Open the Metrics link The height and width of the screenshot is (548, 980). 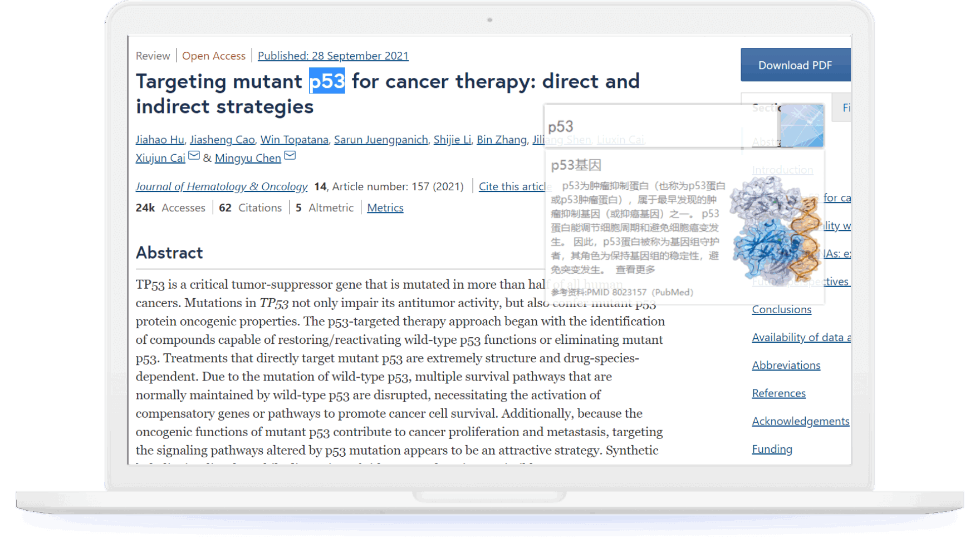click(x=385, y=208)
